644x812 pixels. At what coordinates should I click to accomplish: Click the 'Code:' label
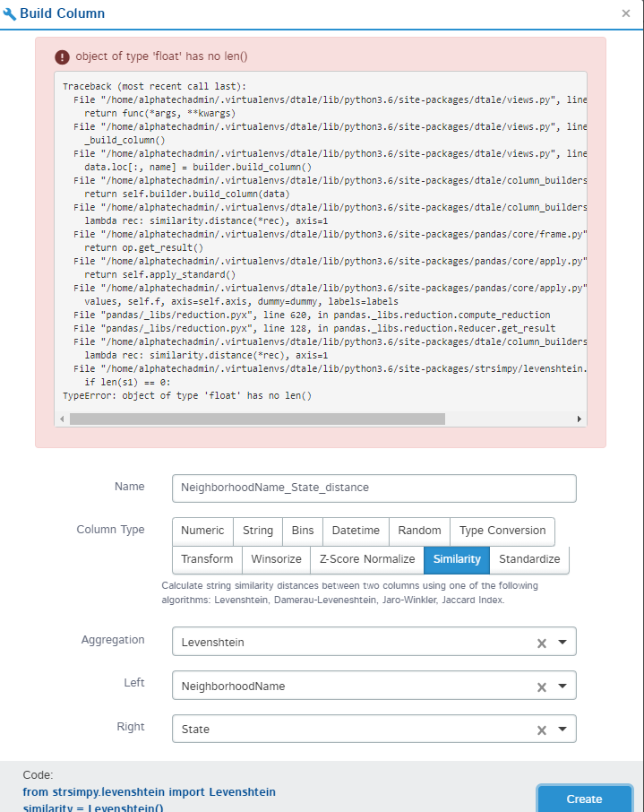pyautogui.click(x=38, y=774)
